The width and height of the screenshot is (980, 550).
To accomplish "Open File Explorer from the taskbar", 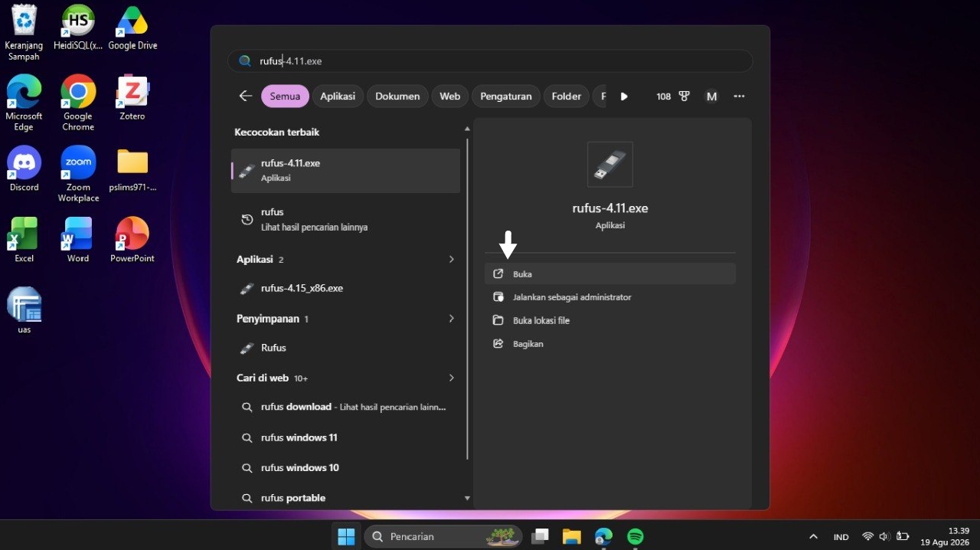I will point(572,536).
